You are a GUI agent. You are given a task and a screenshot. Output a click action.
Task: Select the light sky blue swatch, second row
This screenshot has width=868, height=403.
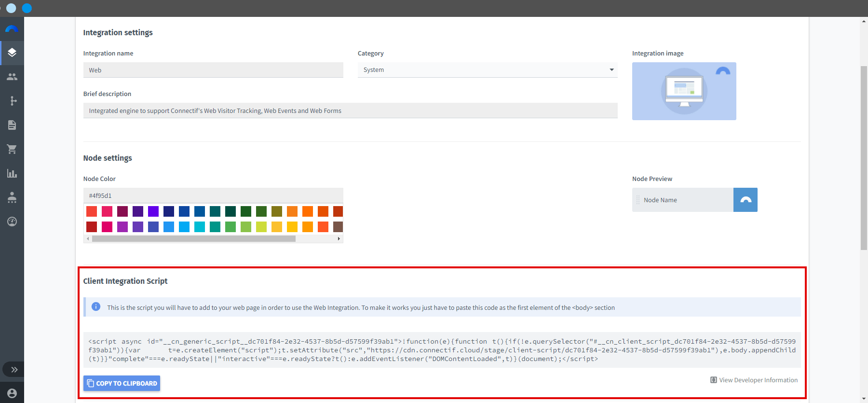pyautogui.click(x=184, y=227)
